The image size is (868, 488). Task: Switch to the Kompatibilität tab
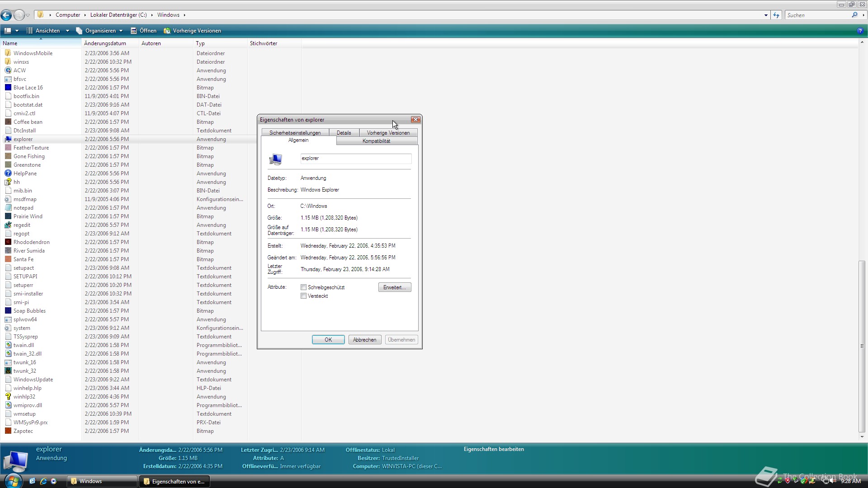point(376,141)
